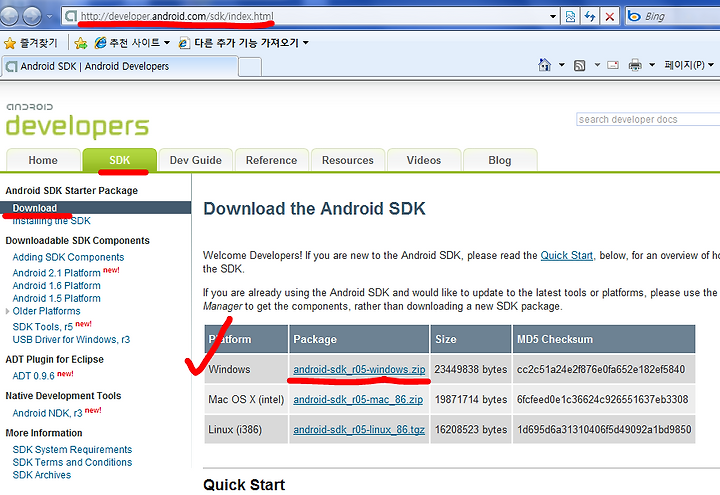
Task: Open ADT 0.9.6 link
Action: pos(34,376)
